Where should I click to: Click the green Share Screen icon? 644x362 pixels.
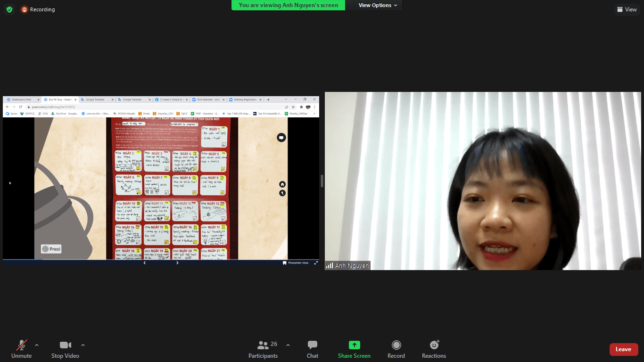[x=354, y=345]
